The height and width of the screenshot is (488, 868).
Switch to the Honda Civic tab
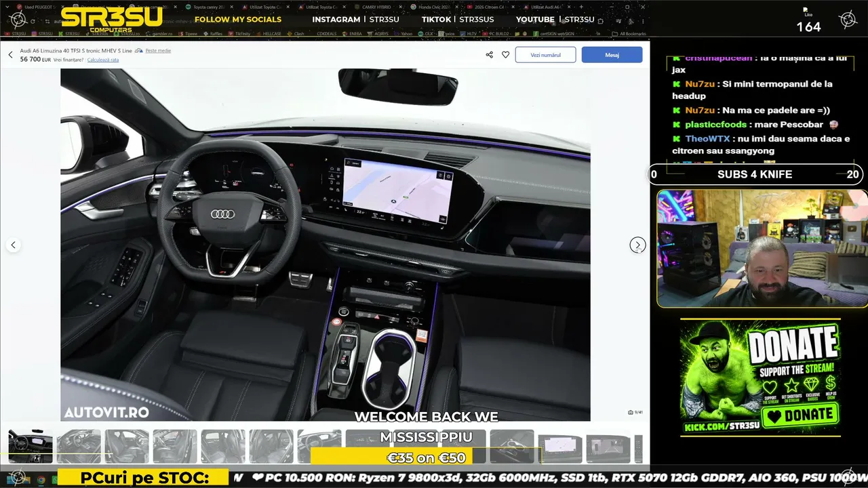(434, 7)
